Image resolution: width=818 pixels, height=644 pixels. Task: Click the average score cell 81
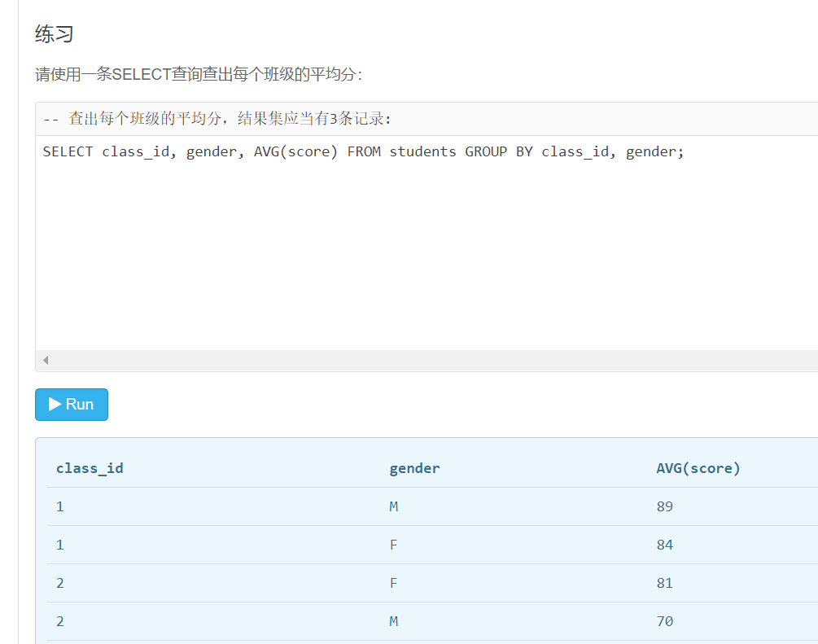(x=665, y=583)
